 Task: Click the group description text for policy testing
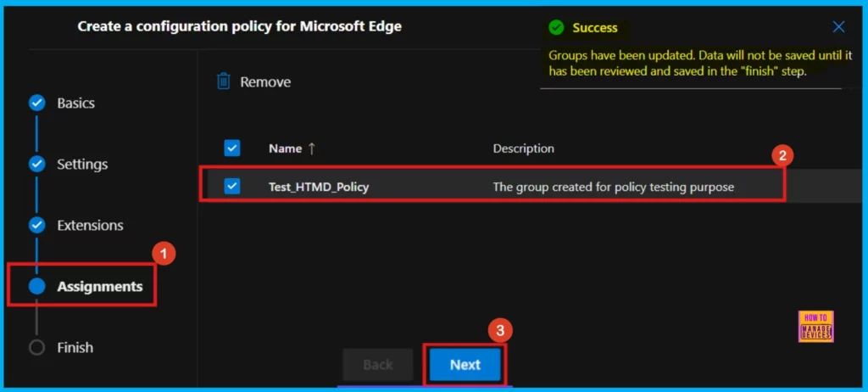614,187
